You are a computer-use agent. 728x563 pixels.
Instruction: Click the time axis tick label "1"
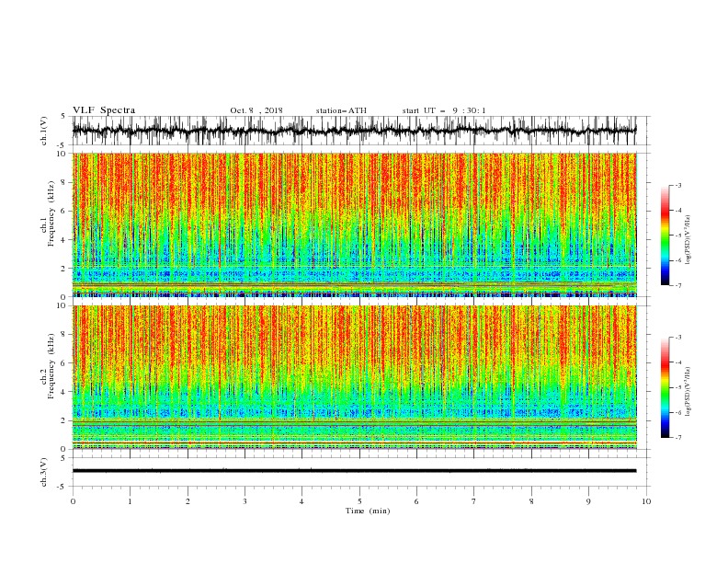(x=130, y=501)
